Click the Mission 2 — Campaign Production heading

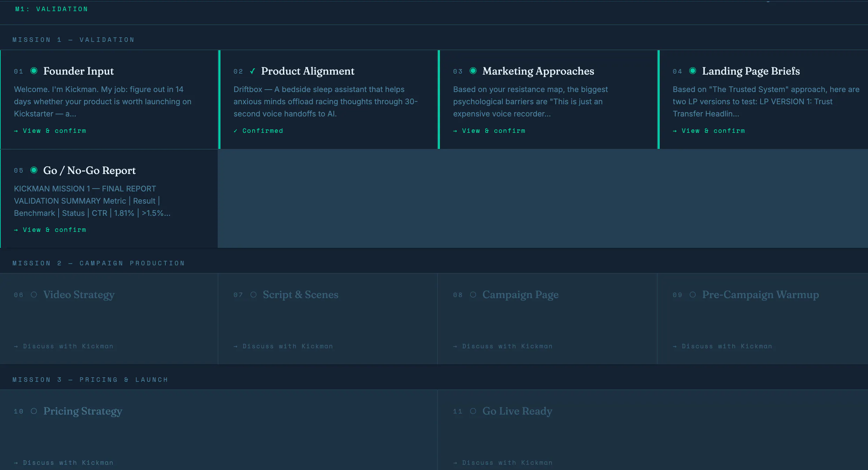[x=99, y=263]
